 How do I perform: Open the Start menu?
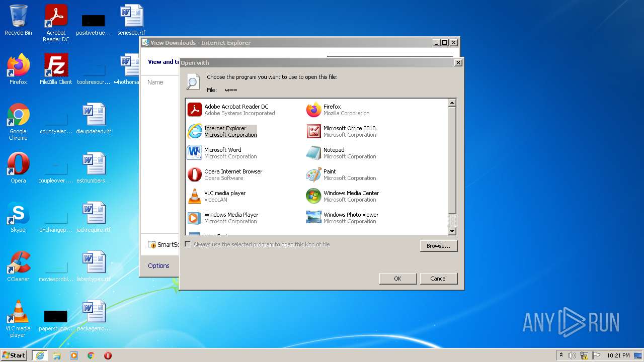pyautogui.click(x=14, y=355)
